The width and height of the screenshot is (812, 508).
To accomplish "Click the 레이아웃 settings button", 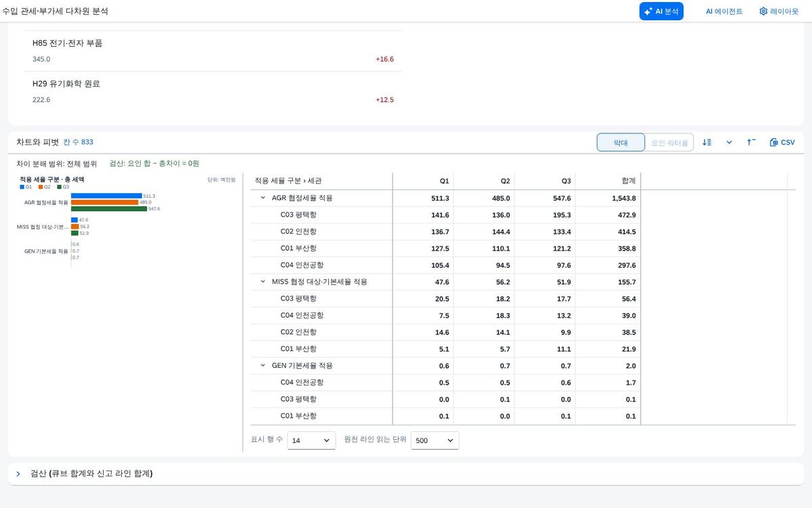I will 779,12.
